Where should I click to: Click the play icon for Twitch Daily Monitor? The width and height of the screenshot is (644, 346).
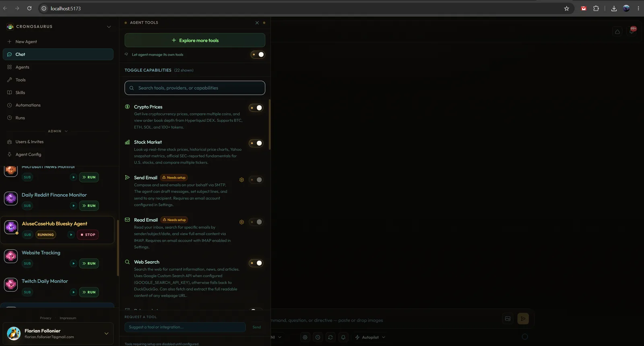click(73, 292)
